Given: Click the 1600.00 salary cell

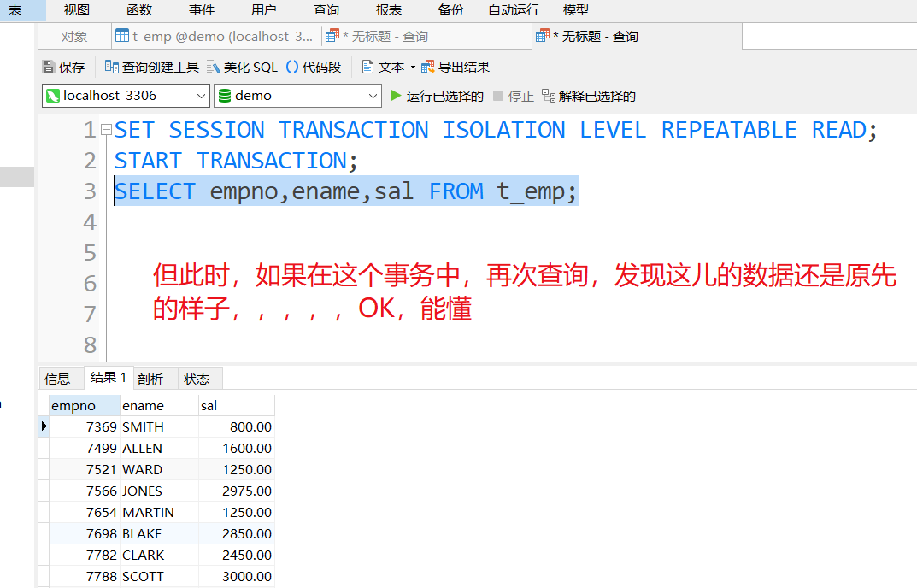Looking at the screenshot, I should [x=236, y=448].
